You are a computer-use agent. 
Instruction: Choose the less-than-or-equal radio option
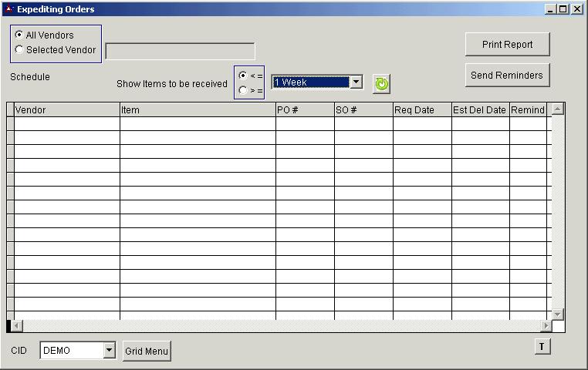pyautogui.click(x=243, y=76)
